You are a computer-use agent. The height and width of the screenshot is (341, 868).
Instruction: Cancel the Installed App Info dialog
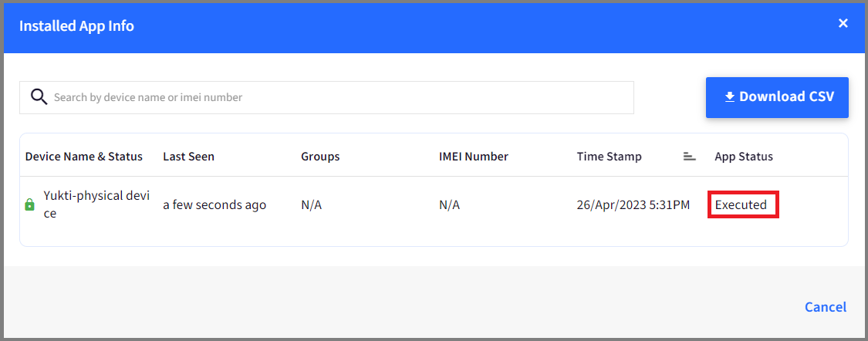click(826, 307)
